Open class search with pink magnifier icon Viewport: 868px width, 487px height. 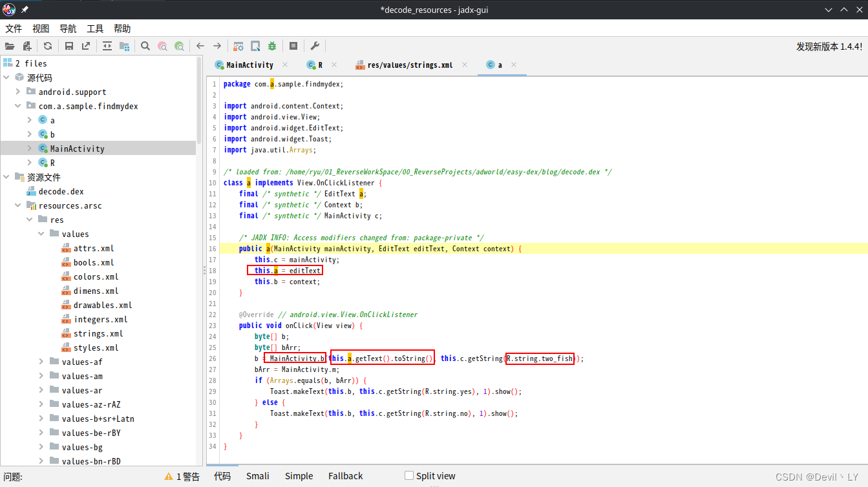click(x=162, y=46)
